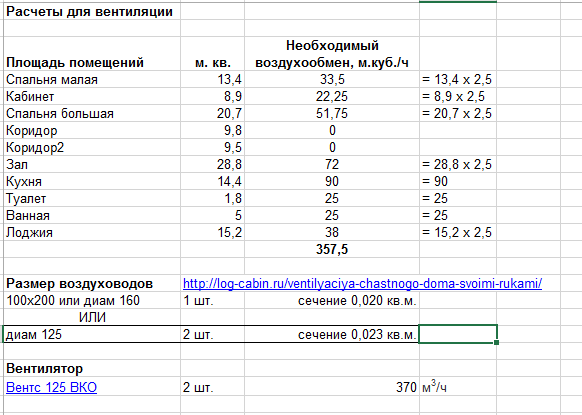Click the 'ИЛИ' cell
This screenshot has height=415, width=582.
coord(92,317)
